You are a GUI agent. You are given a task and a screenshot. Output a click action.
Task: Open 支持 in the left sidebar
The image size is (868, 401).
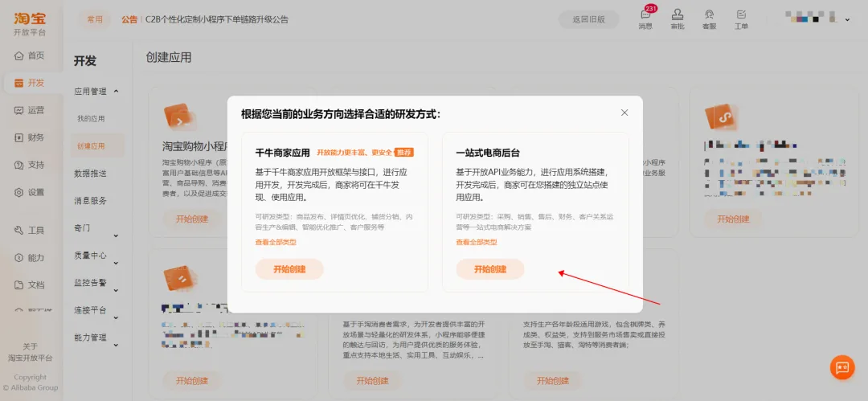click(x=30, y=165)
